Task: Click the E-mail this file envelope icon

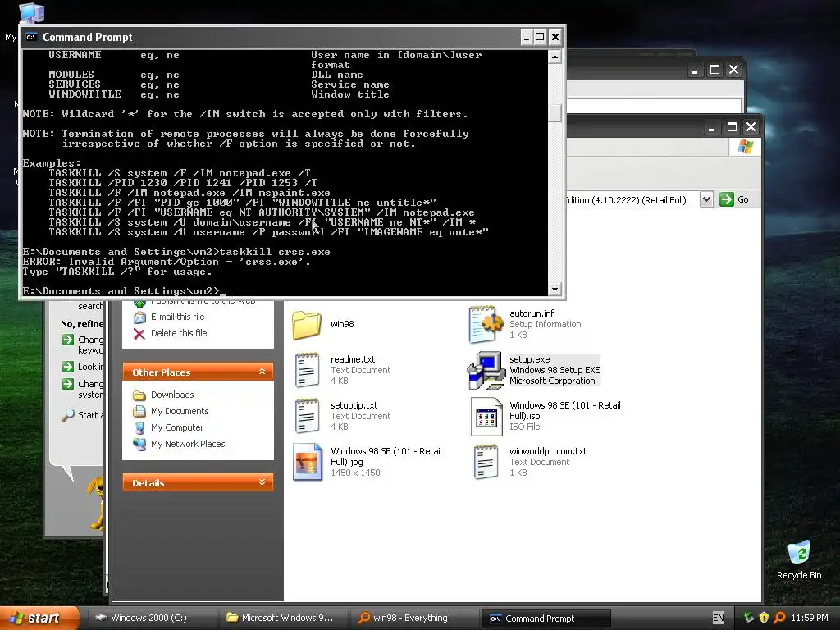Action: pos(139,317)
